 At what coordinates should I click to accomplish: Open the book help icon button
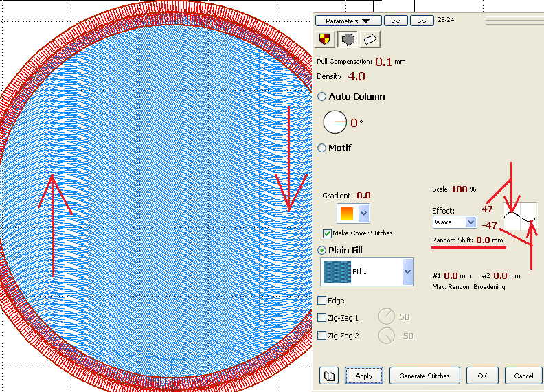[330, 376]
